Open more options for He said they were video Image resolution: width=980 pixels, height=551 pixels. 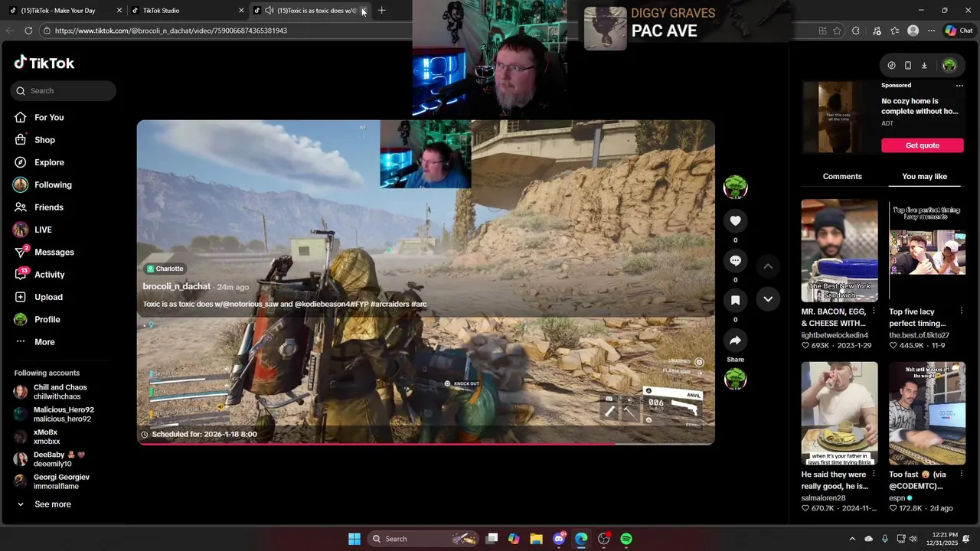[874, 474]
